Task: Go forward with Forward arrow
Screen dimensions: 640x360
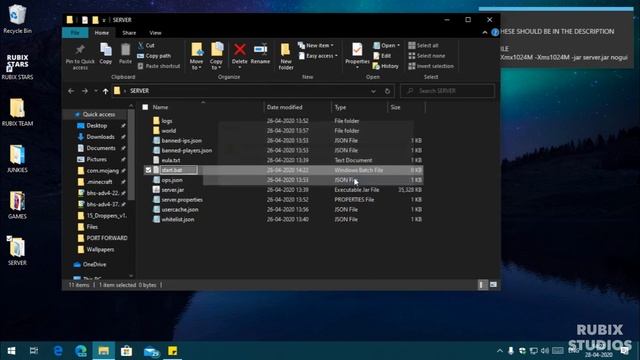Action: pyautogui.click(x=84, y=91)
